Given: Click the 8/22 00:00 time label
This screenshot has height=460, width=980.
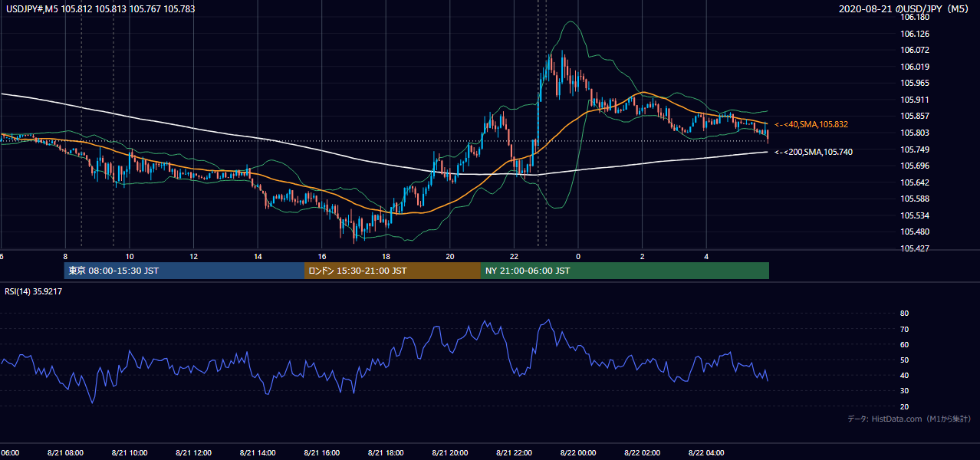Looking at the screenshot, I should pyautogui.click(x=578, y=452).
